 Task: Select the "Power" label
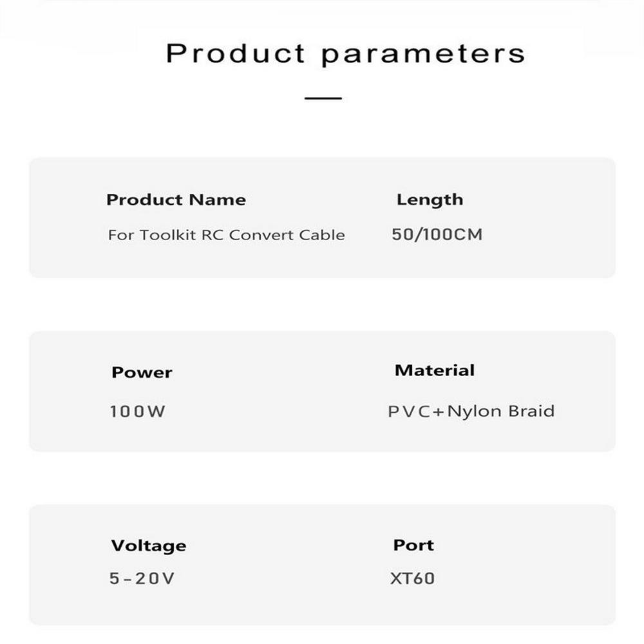pos(142,373)
